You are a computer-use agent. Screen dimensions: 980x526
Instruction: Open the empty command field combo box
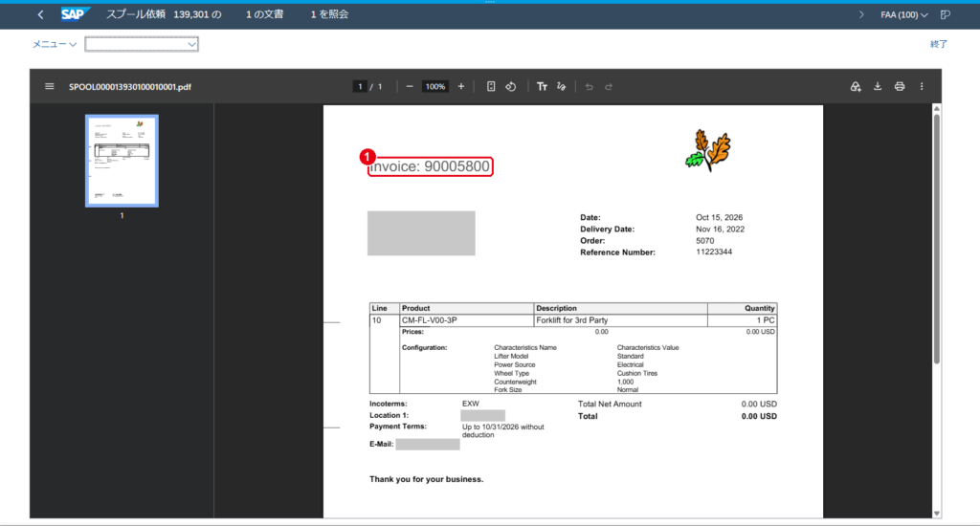click(x=142, y=44)
